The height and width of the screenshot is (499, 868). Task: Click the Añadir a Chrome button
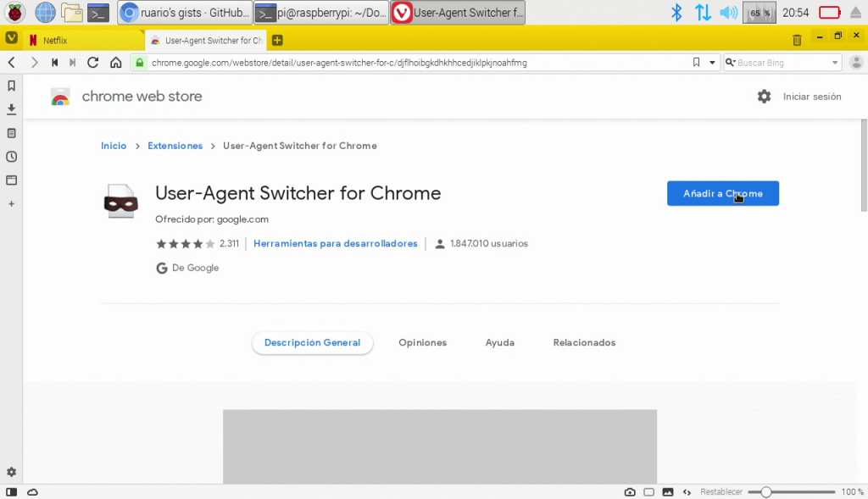[723, 193]
